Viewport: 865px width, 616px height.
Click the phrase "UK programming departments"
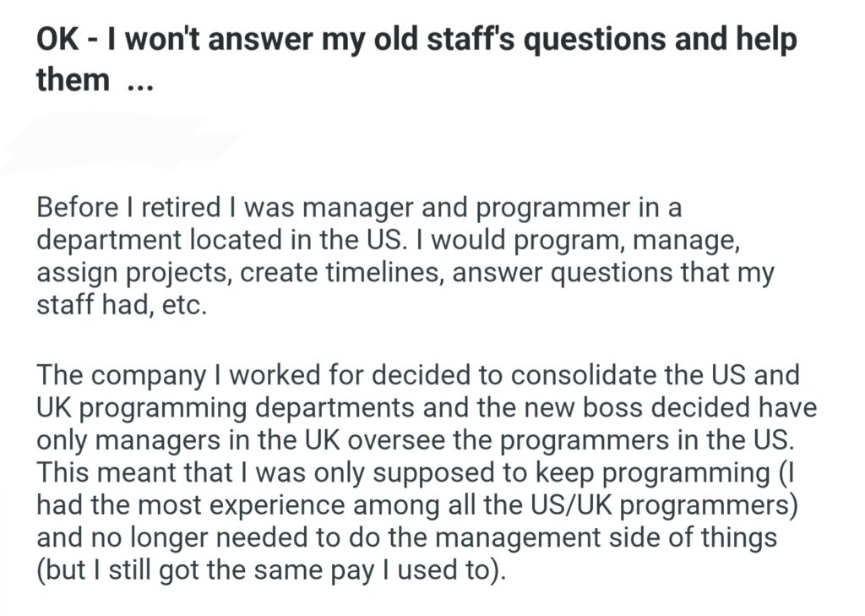[x=226, y=407]
